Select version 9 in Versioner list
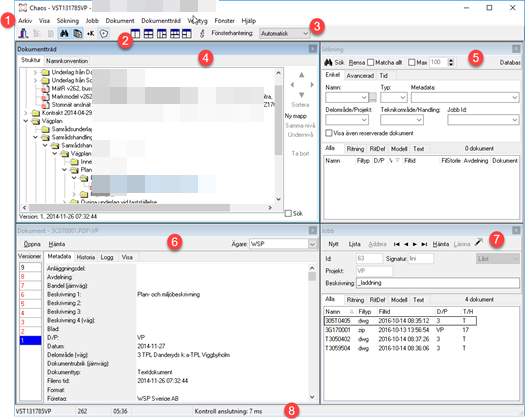The height and width of the screenshot is (419, 525). 30,267
